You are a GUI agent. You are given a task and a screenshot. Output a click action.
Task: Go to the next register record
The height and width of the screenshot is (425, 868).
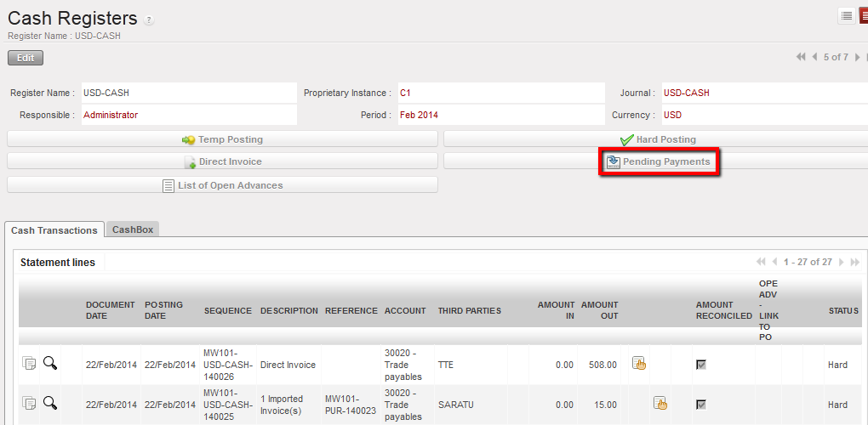[x=857, y=57]
